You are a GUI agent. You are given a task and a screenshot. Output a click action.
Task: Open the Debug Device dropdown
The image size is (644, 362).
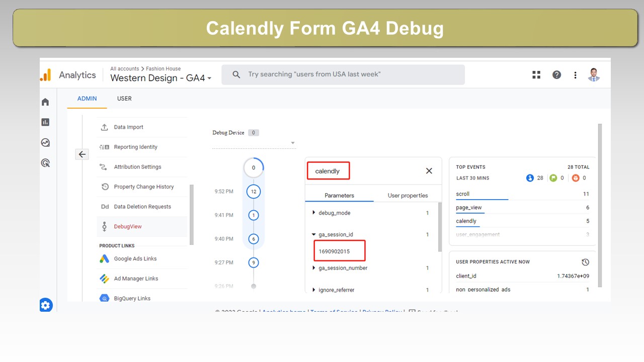coord(254,143)
